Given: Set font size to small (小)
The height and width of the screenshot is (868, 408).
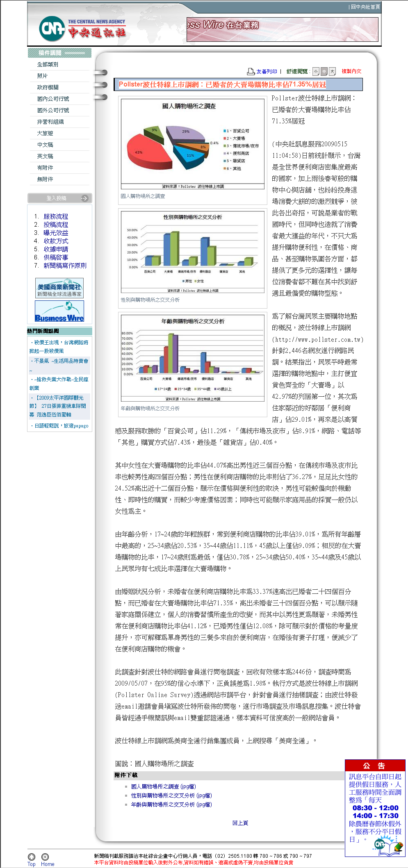Looking at the screenshot, I should [x=316, y=71].
